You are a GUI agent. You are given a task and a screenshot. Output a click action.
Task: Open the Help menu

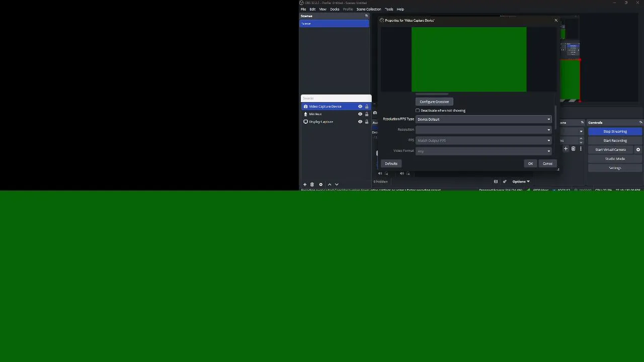coord(400,9)
